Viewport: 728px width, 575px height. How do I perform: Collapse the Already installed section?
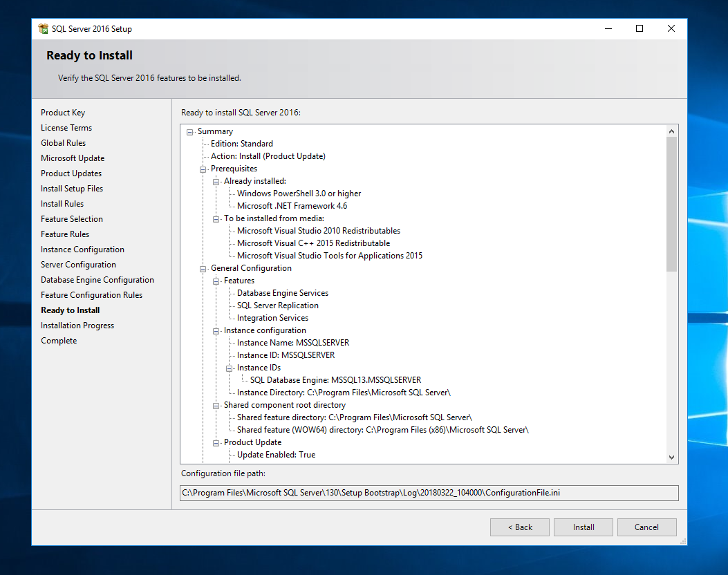click(x=216, y=180)
